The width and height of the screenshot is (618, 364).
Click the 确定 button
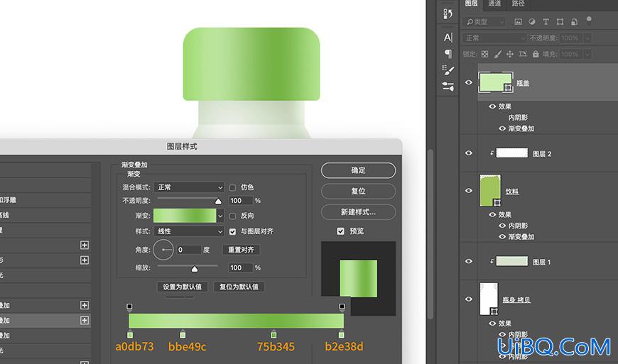pos(358,170)
